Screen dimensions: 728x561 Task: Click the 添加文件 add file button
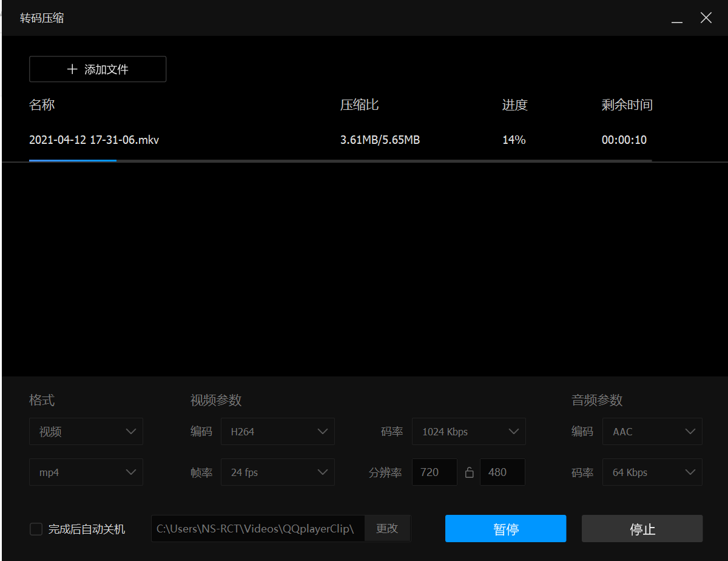[98, 69]
